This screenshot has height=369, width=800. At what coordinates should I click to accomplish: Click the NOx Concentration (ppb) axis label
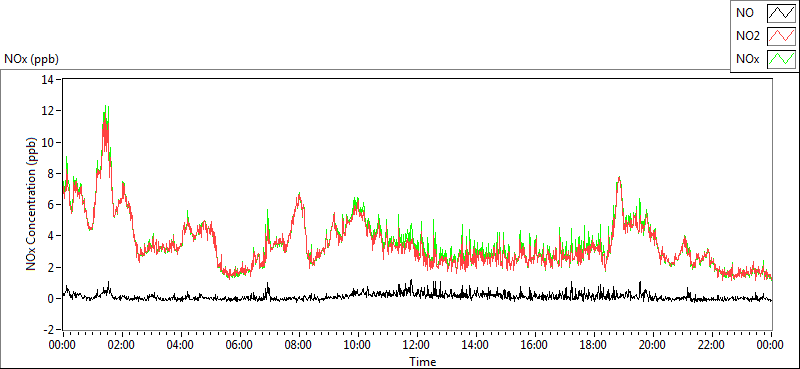tap(32, 203)
